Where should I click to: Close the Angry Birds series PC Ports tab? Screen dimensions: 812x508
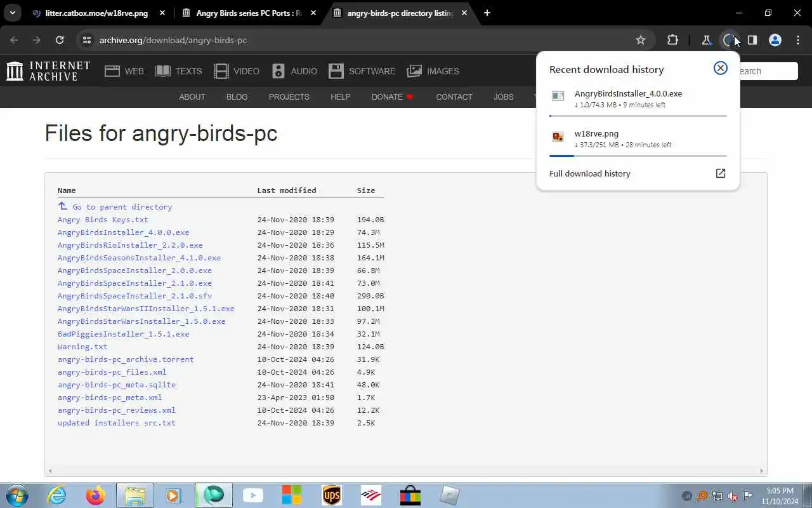tap(313, 13)
